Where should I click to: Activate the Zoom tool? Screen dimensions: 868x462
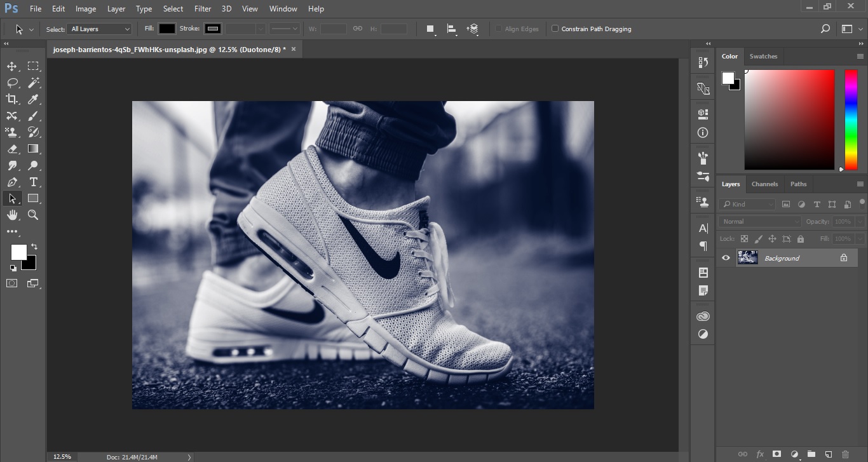(x=33, y=215)
